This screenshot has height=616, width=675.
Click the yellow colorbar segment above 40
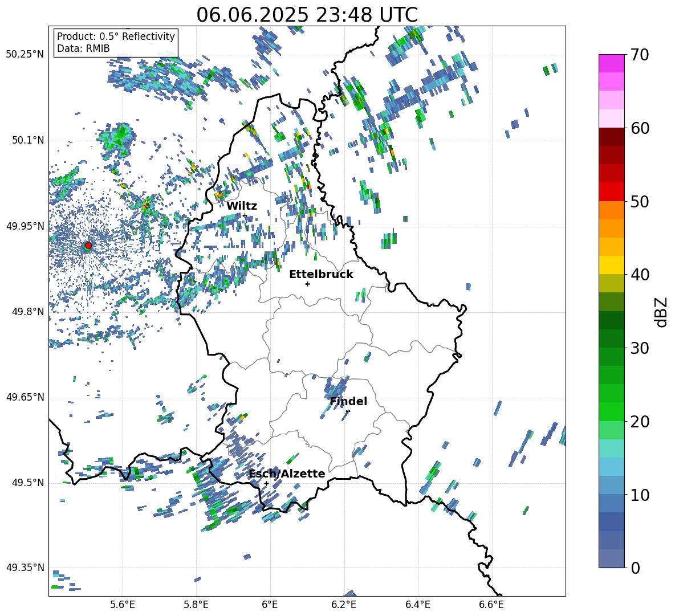(611, 265)
